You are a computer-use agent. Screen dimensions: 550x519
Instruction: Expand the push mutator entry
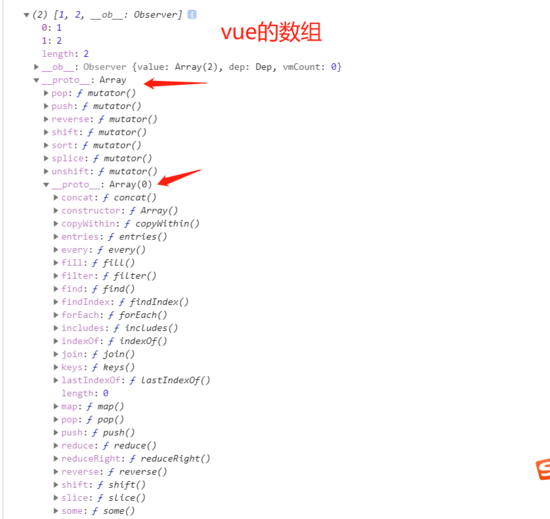(x=46, y=106)
